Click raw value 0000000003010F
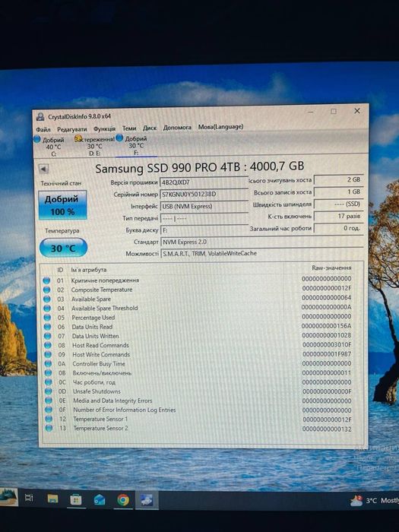 click(x=327, y=345)
